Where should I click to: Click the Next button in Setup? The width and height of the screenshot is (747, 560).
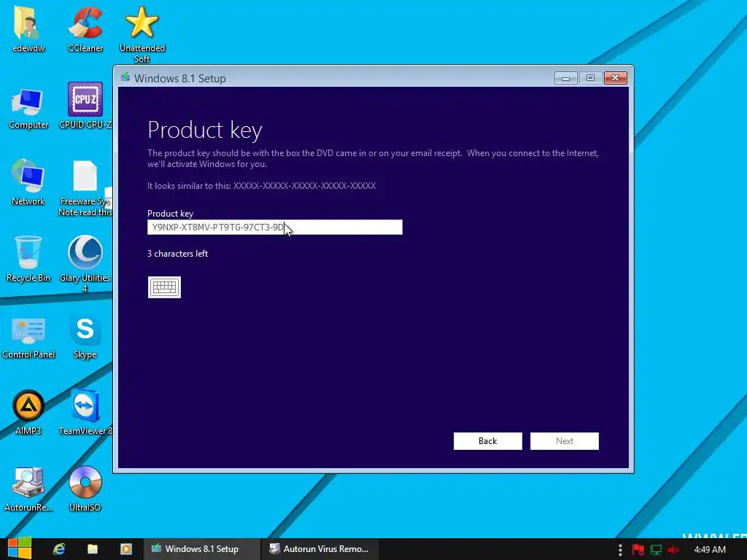[565, 441]
